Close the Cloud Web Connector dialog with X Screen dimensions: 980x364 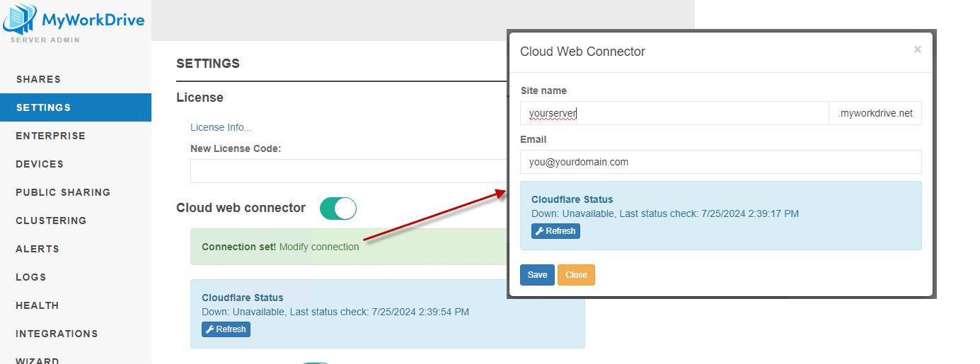coord(917,49)
